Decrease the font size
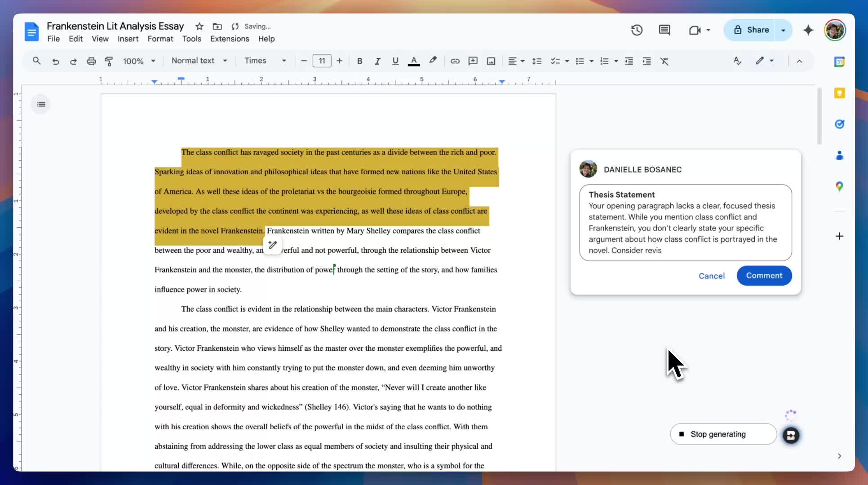 coord(304,61)
